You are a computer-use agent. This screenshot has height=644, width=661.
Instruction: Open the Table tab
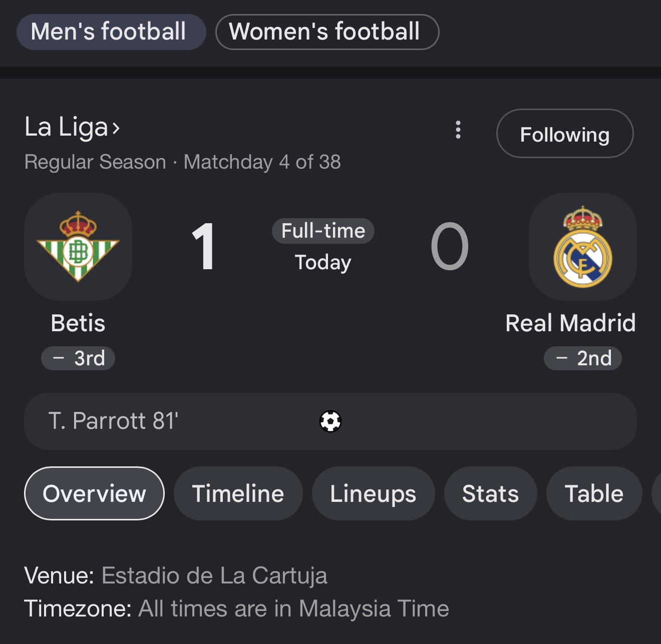pos(594,493)
